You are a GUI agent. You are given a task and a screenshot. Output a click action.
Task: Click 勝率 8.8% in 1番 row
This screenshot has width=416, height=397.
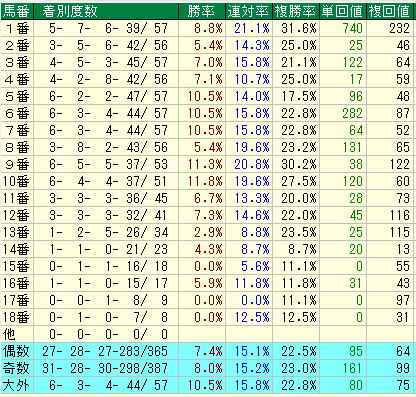[208, 29]
